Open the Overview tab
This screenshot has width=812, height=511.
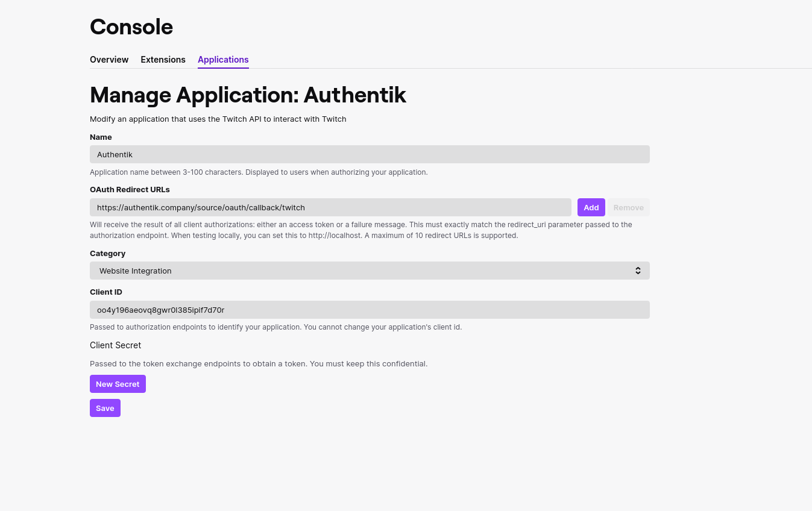coord(109,60)
